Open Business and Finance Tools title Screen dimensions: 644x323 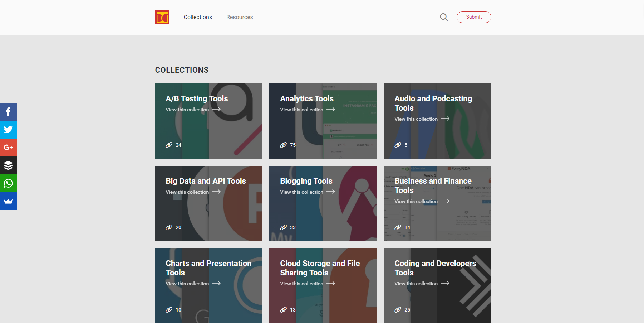tap(433, 185)
